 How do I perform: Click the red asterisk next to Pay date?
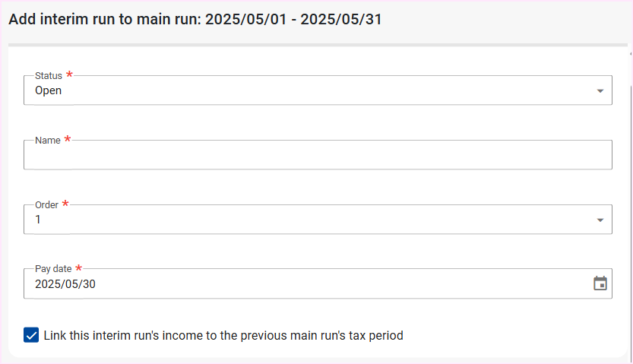click(78, 268)
